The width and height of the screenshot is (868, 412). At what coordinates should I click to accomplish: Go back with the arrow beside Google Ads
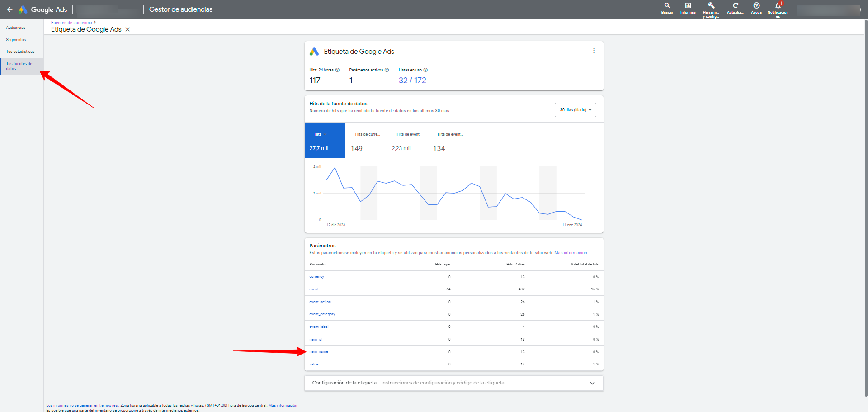click(x=9, y=9)
